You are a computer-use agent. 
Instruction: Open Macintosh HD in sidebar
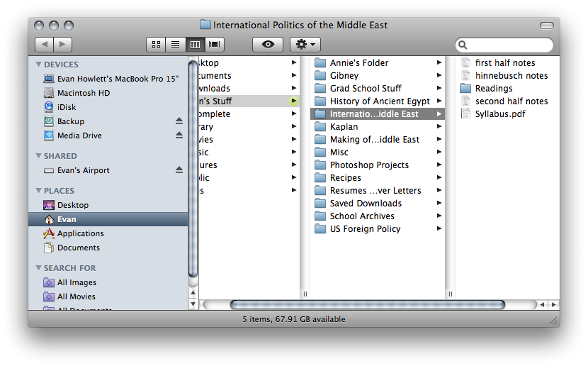pyautogui.click(x=108, y=93)
